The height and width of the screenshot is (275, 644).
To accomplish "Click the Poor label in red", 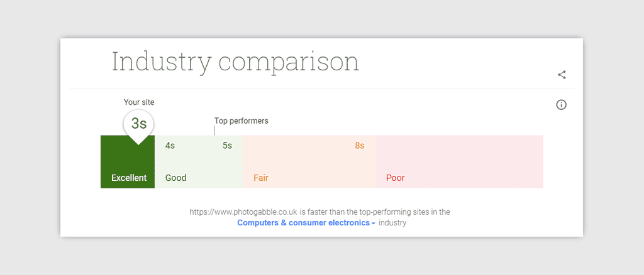I will pyautogui.click(x=395, y=178).
